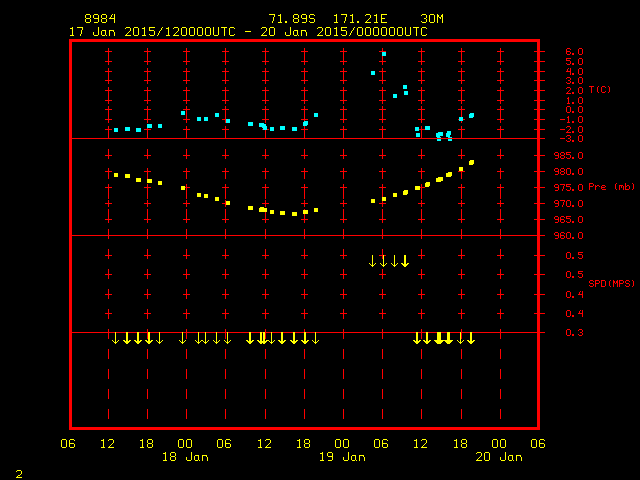Click the date range title line

(x=248, y=32)
